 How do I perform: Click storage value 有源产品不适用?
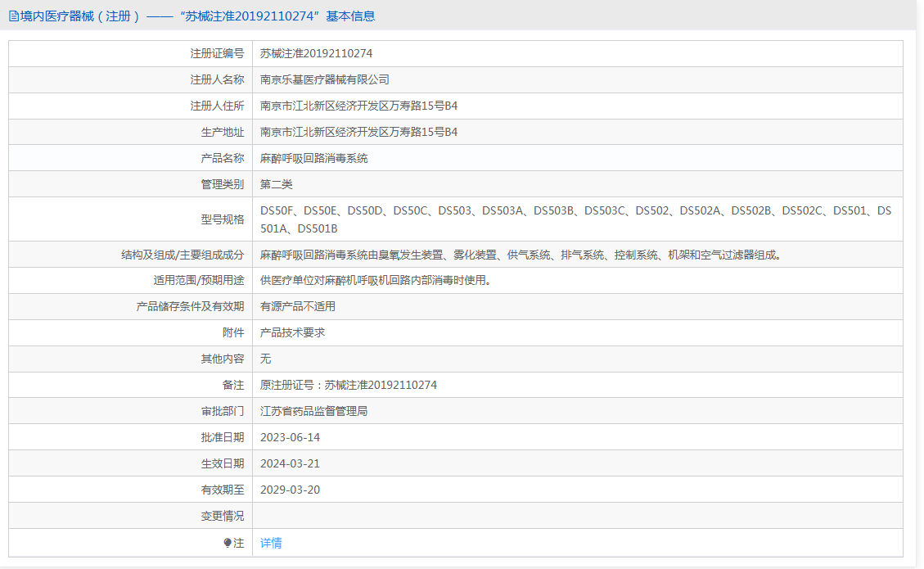[298, 306]
